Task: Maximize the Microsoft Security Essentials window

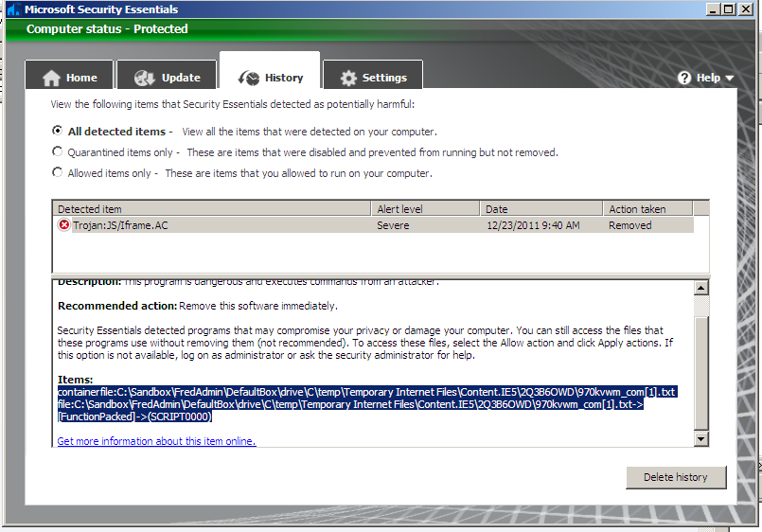Action: (729, 9)
